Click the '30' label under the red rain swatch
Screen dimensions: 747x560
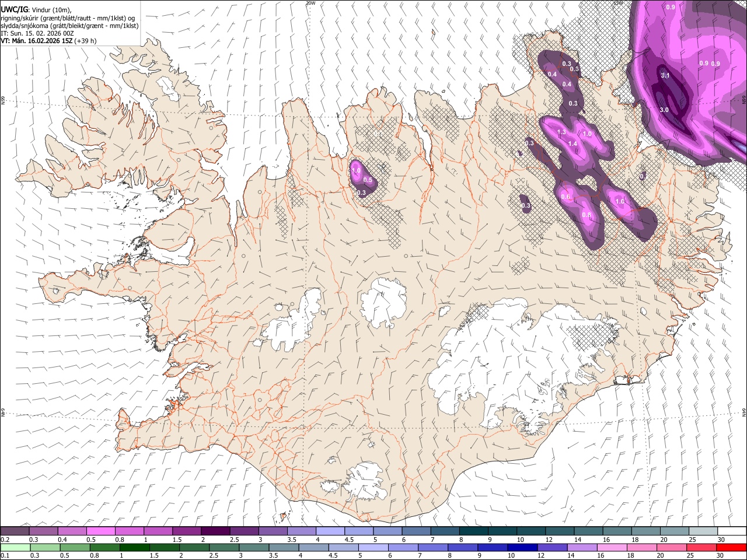tap(720, 555)
